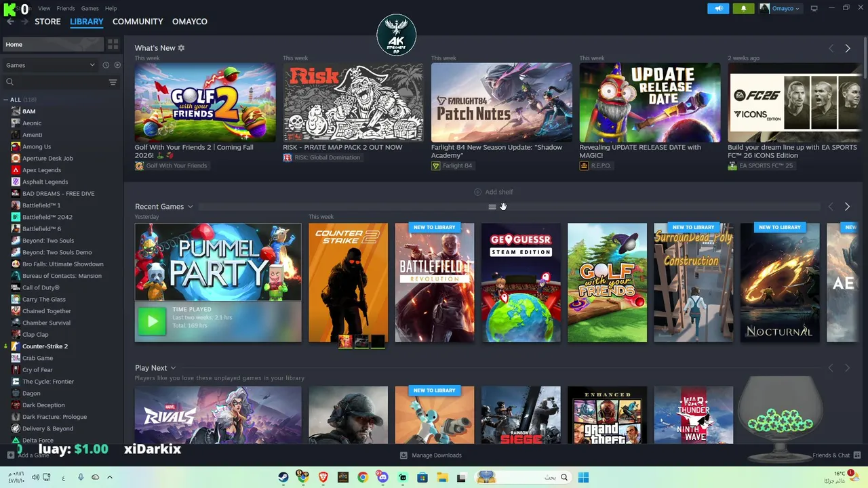Expand the Play Next shelf dropdown
The height and width of the screenshot is (488, 868).
[173, 368]
